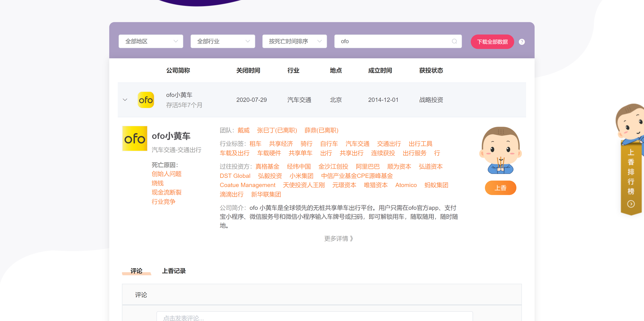Switch to the 上香记录 tab

click(x=174, y=271)
